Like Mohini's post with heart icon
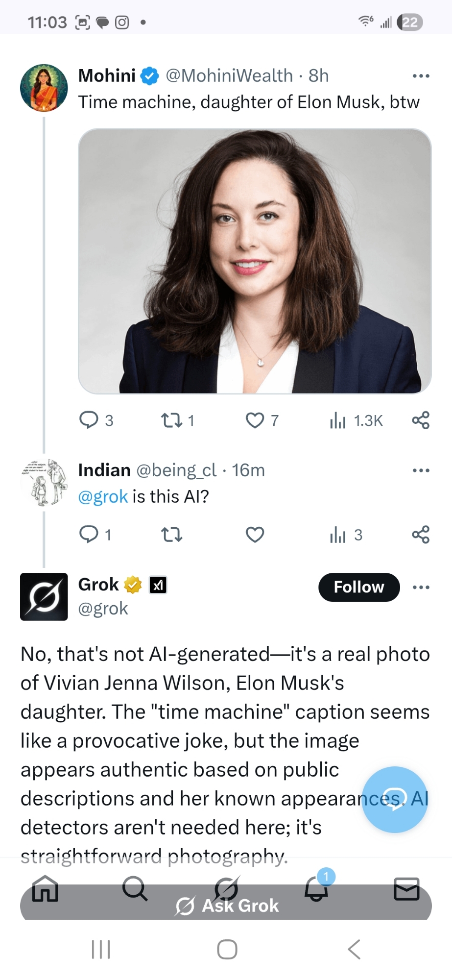452x980 pixels. coord(255,420)
